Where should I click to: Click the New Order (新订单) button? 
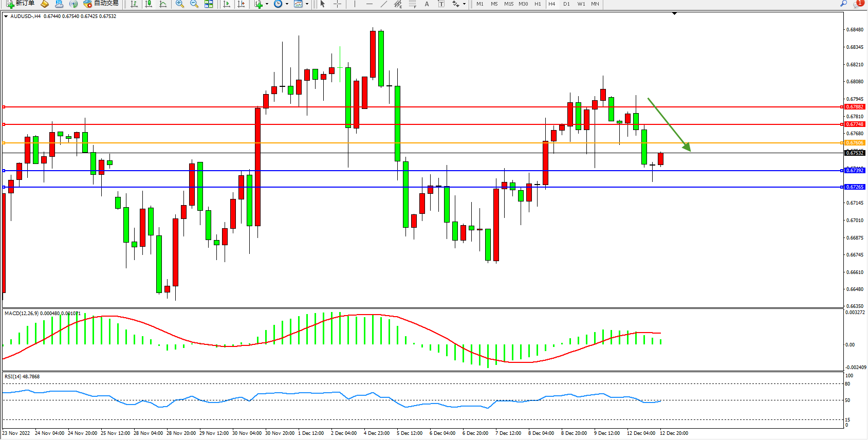click(x=21, y=4)
